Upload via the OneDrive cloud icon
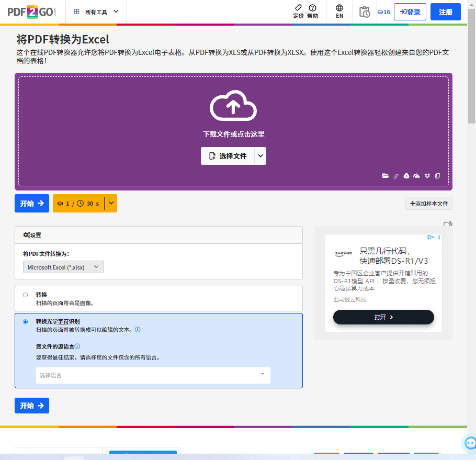This screenshot has width=476, height=460. pos(416,176)
